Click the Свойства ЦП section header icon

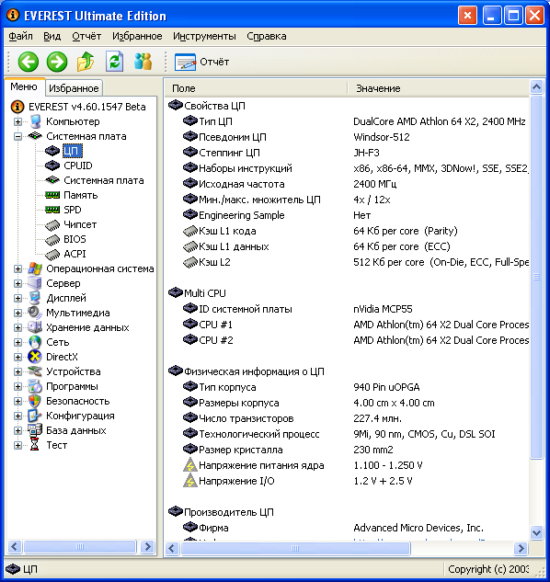tap(175, 106)
